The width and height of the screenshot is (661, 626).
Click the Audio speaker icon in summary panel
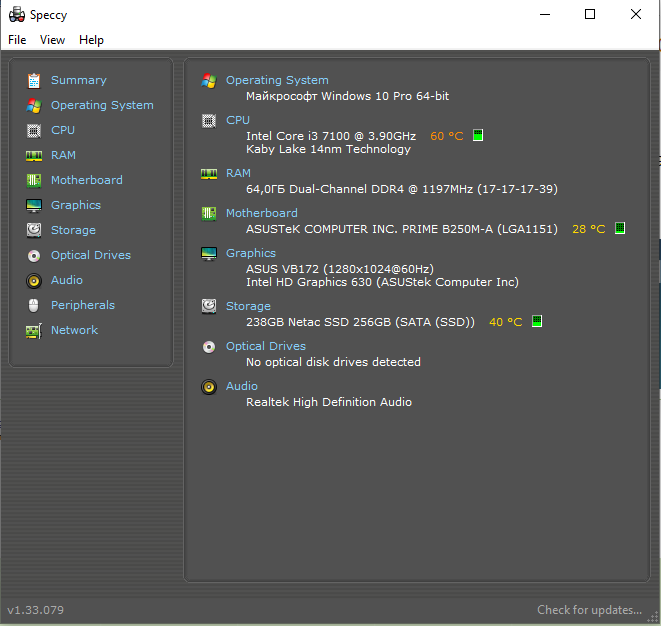209,387
